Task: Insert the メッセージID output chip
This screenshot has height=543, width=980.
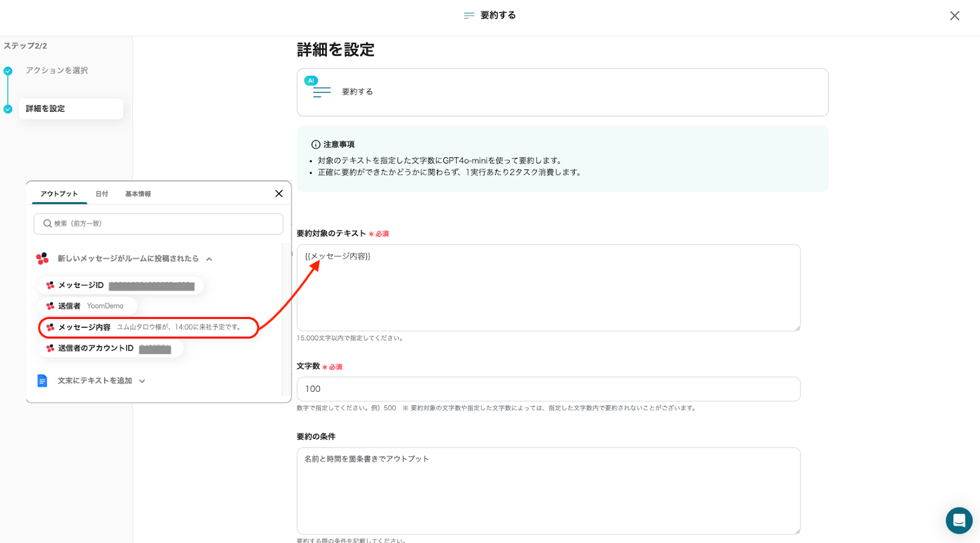Action: coord(121,285)
